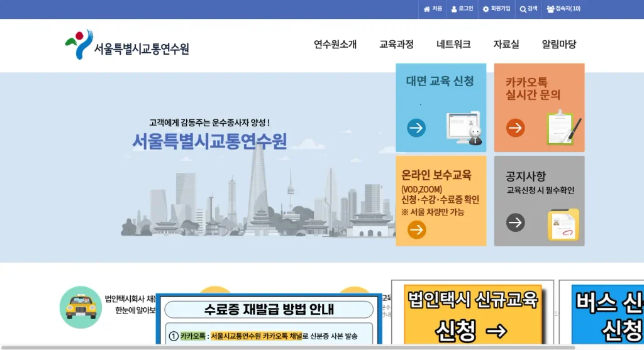The width and height of the screenshot is (644, 350).
Task: Click the 로그인 link text
Action: (466, 9)
